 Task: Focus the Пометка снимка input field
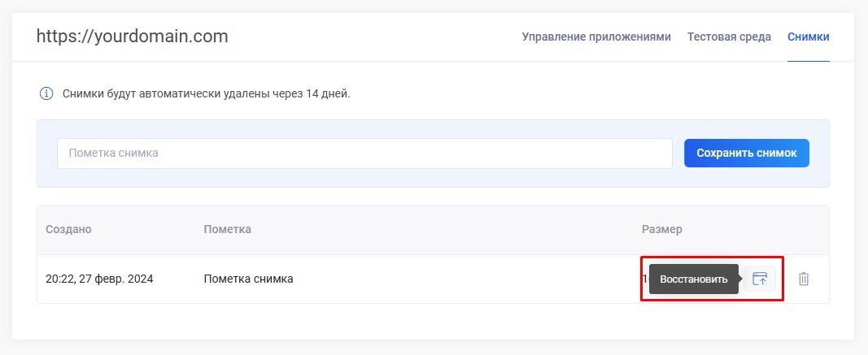click(x=364, y=154)
